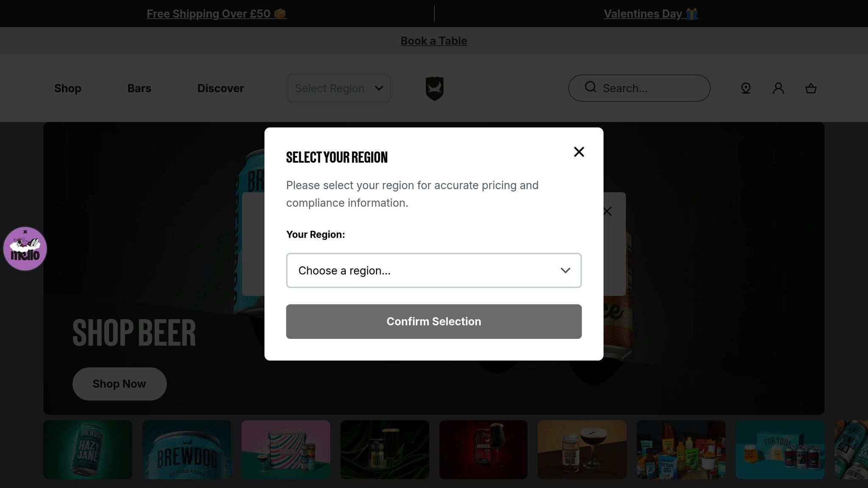Close the Select Your Region dialog
868x488 pixels.
[579, 152]
